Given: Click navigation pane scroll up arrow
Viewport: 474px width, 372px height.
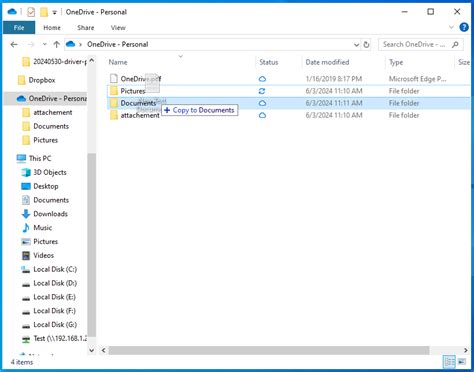Looking at the screenshot, I should [x=92, y=60].
